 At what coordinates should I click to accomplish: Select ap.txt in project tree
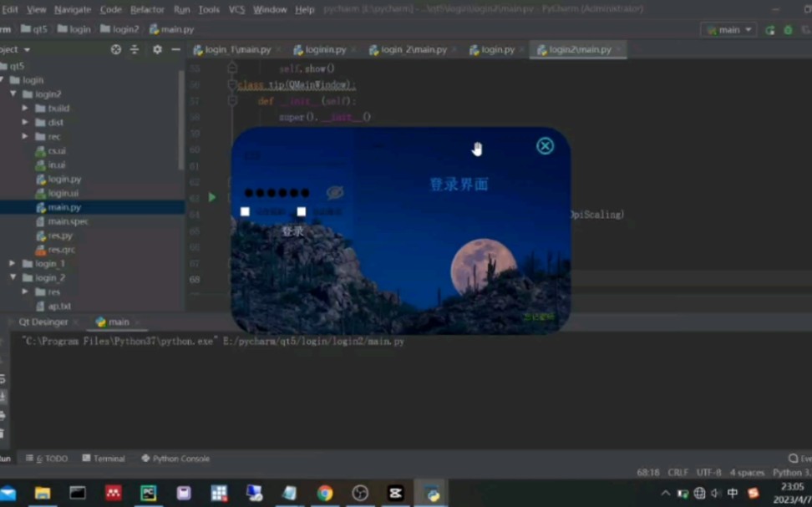tap(59, 306)
